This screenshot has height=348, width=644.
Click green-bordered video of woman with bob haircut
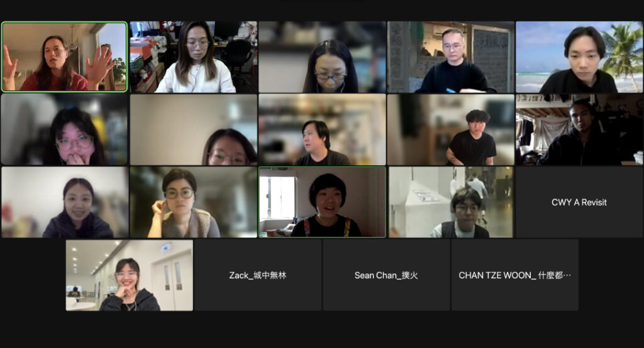click(322, 202)
